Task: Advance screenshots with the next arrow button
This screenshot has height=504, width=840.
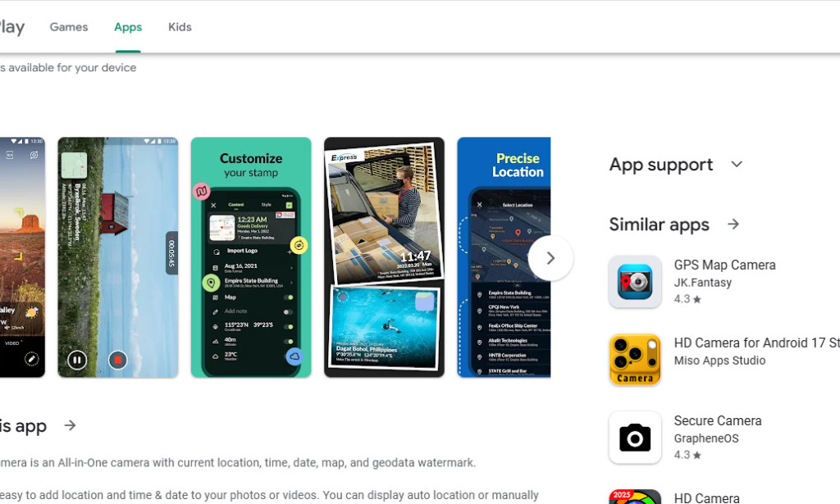Action: pos(550,258)
